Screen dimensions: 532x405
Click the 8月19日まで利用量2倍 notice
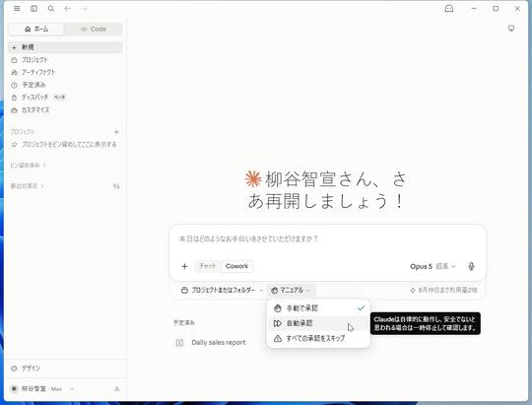point(443,291)
